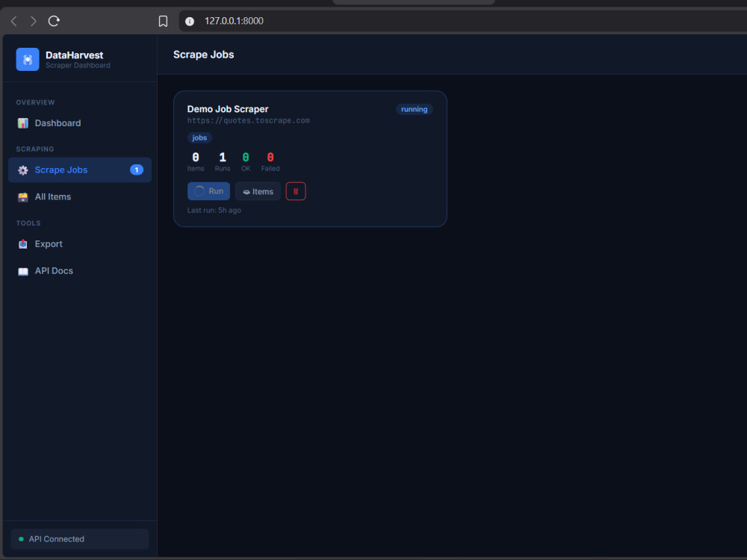The width and height of the screenshot is (747, 560).
Task: Click the running status badge
Action: tap(414, 110)
